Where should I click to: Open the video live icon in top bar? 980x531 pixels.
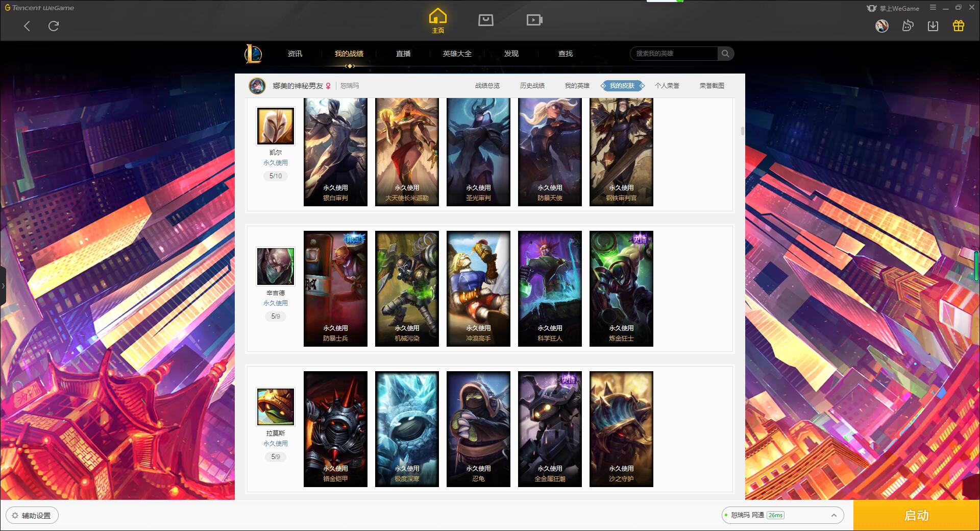point(534,20)
